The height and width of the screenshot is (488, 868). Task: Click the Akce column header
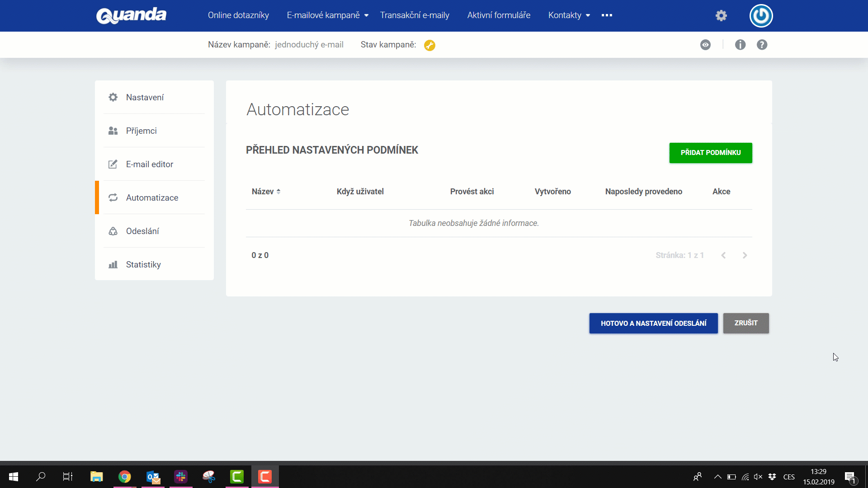pyautogui.click(x=721, y=192)
